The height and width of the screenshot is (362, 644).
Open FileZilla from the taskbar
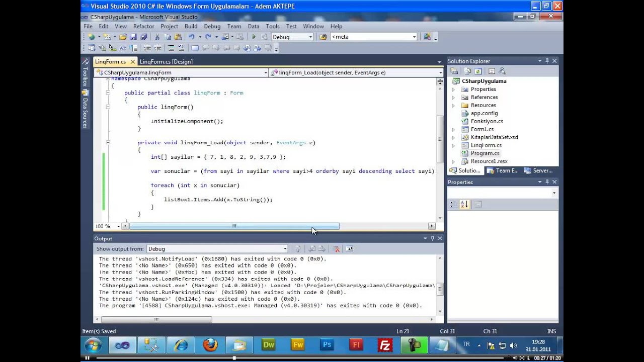(x=385, y=345)
